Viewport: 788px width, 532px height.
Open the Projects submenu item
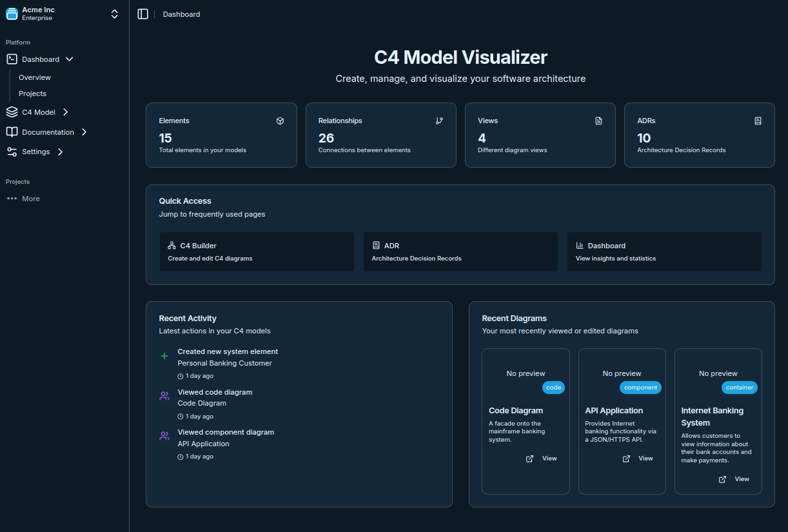coord(32,94)
